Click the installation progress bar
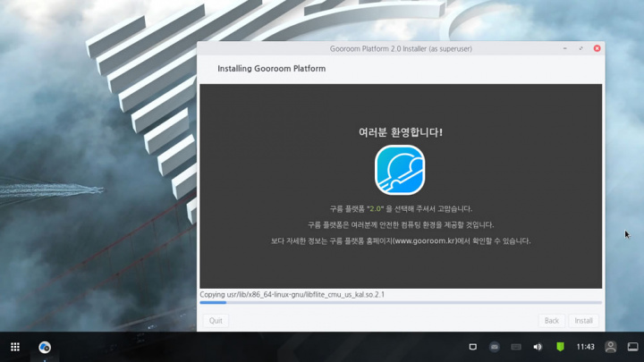Screen dimensions: 644x362 pos(400,303)
